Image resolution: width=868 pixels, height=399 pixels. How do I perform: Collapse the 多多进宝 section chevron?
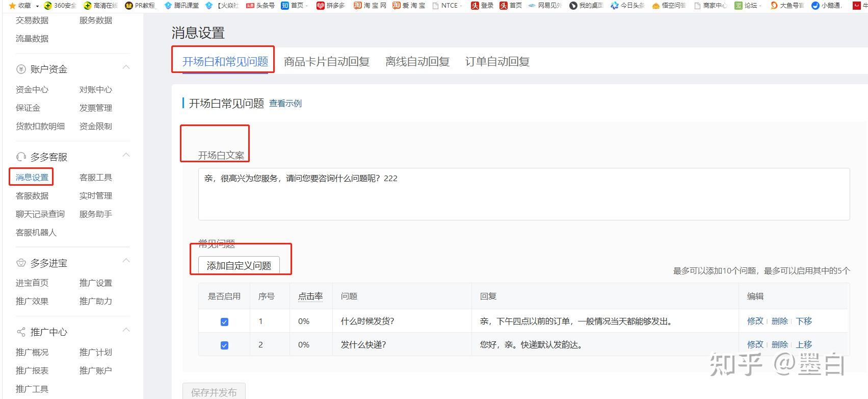click(x=126, y=261)
